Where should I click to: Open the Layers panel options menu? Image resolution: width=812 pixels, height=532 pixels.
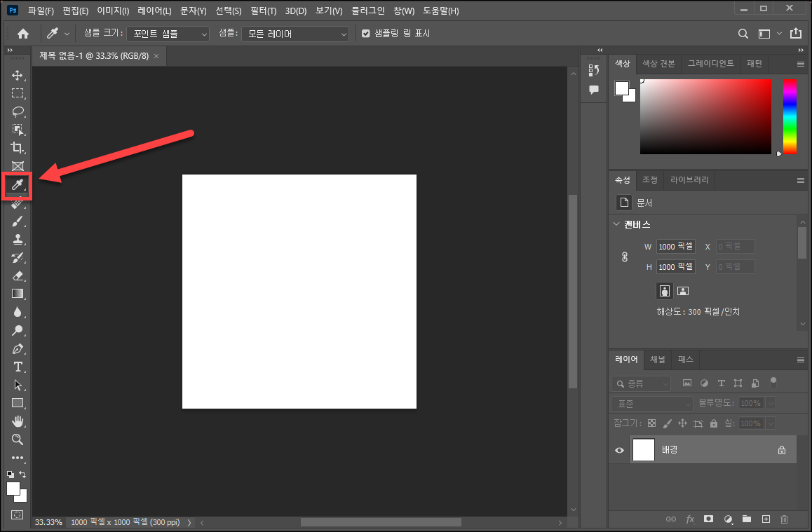(801, 360)
